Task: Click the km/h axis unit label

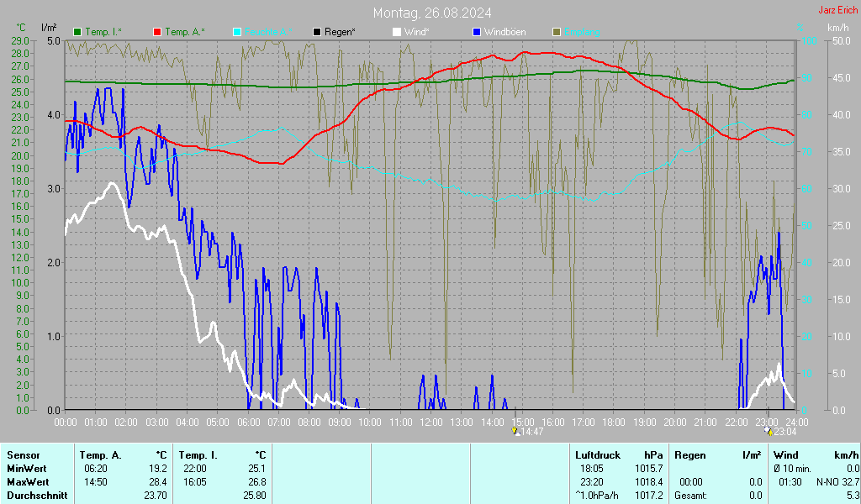Action: pyautogui.click(x=837, y=28)
